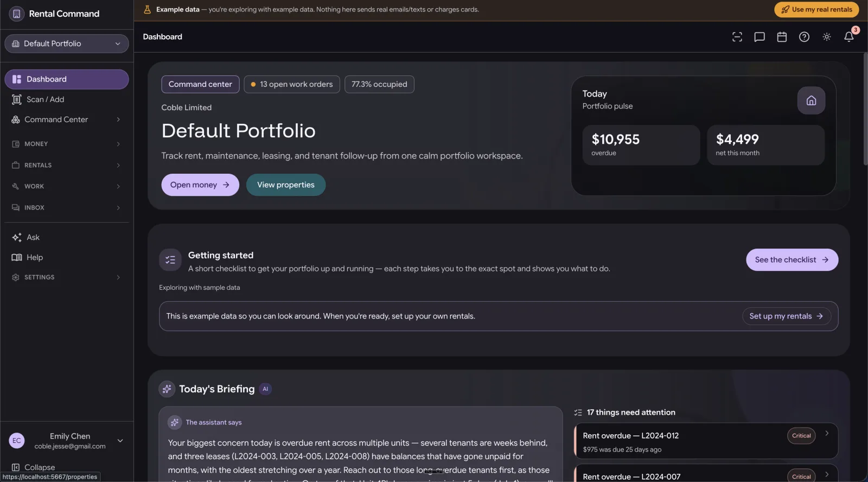Open Rent overdue L2024-012 item chevron
The height and width of the screenshot is (482, 868).
pos(827,433)
